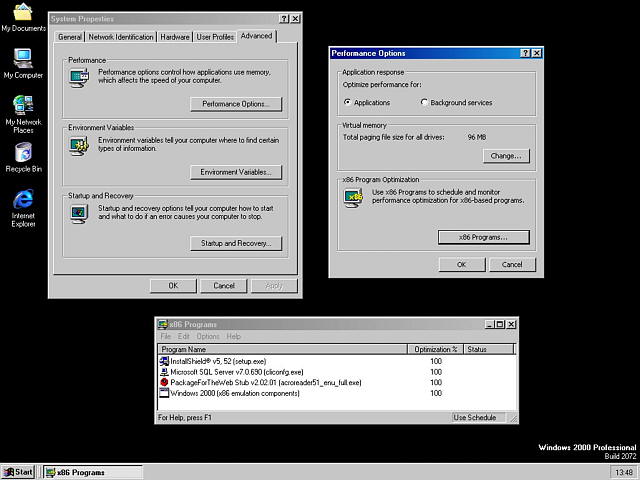Click the x86 Programs window resize grip
Viewport: 640px width, 480px height.
pos(513,418)
